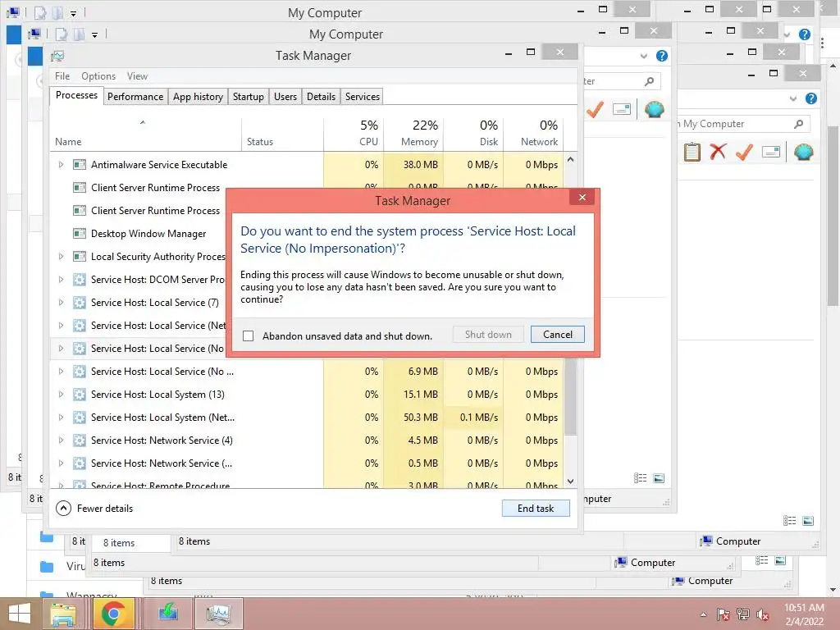Switch to the App history tab

click(198, 97)
